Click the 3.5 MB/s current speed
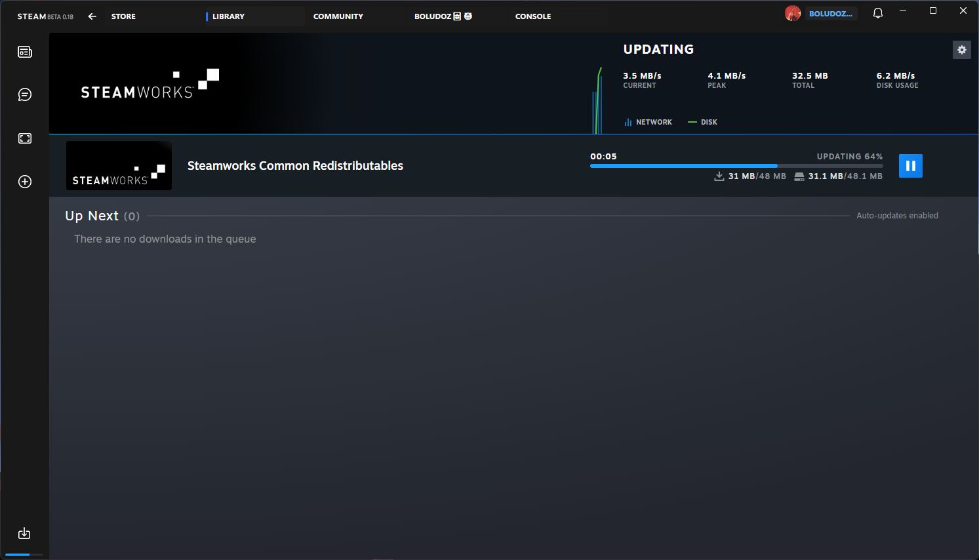Screen dimensions: 979x560 [642, 76]
